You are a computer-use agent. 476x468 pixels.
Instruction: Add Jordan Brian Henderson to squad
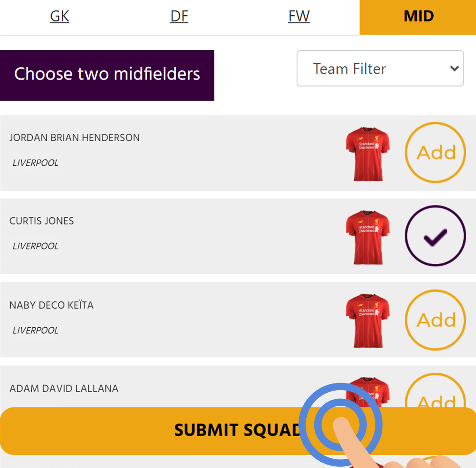click(x=435, y=152)
